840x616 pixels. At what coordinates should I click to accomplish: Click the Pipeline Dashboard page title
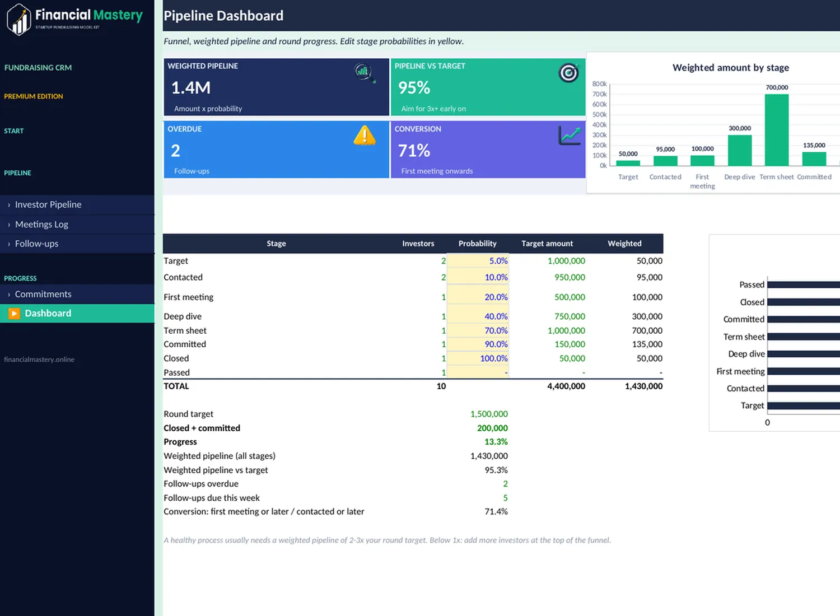coord(223,16)
